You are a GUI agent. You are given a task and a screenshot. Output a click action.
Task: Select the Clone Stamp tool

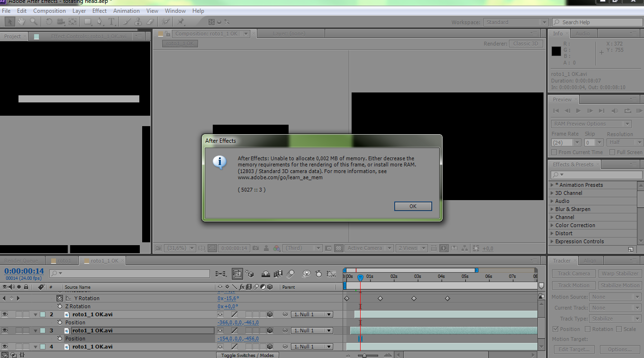(138, 21)
